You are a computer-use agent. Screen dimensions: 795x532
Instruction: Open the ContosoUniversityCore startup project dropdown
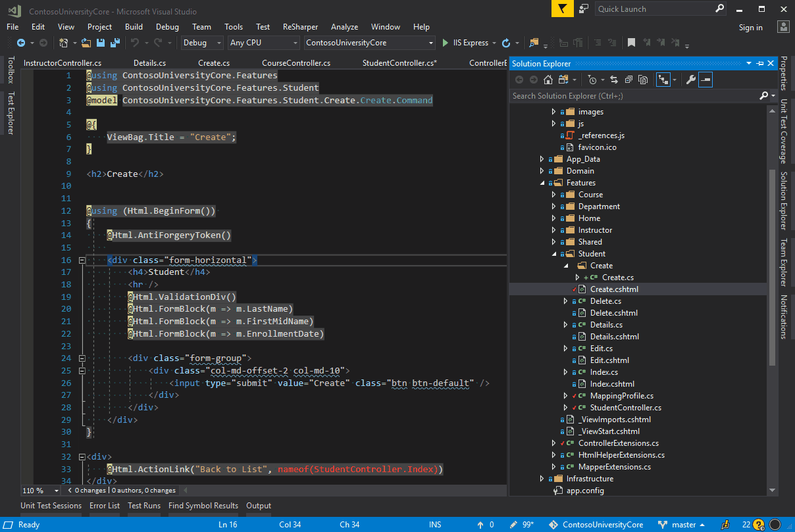pos(370,43)
